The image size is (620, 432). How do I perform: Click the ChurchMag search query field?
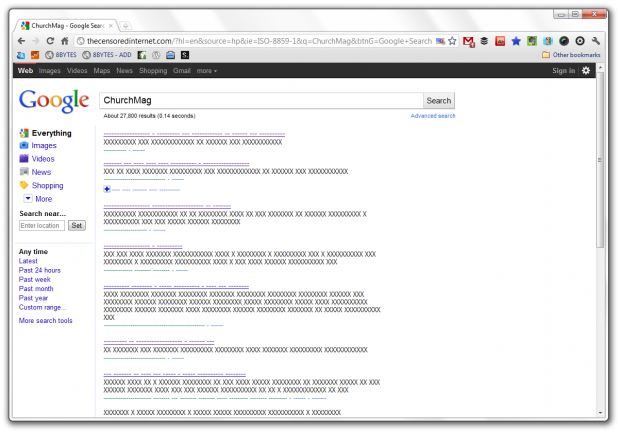tap(261, 100)
